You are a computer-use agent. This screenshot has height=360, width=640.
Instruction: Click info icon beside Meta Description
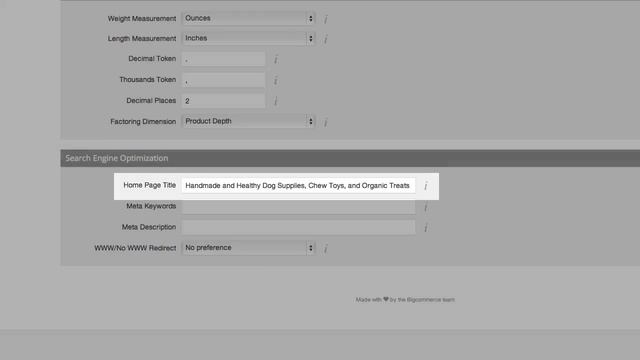(426, 228)
